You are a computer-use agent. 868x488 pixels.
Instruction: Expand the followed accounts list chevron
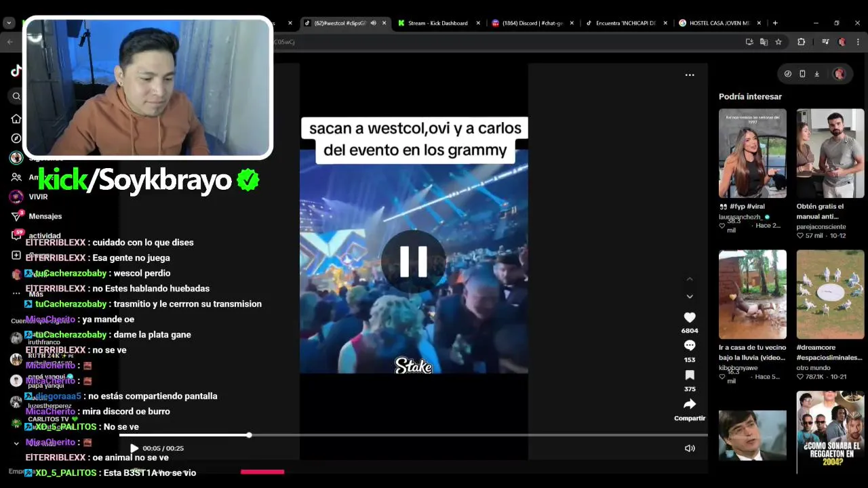pos(16,443)
